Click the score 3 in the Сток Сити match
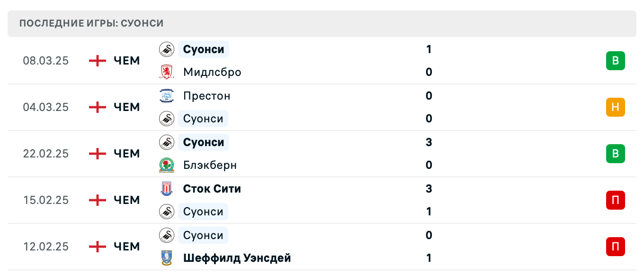644x277 pixels. click(429, 189)
